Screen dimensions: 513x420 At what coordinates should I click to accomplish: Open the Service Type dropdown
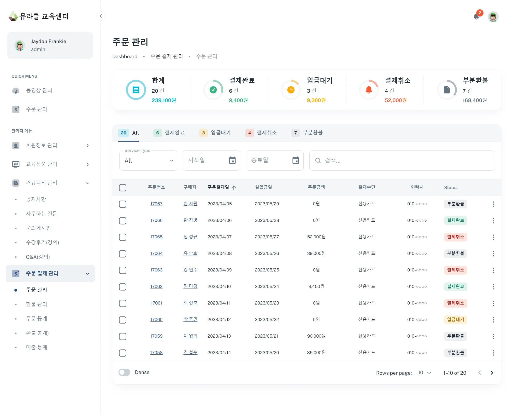[148, 161]
